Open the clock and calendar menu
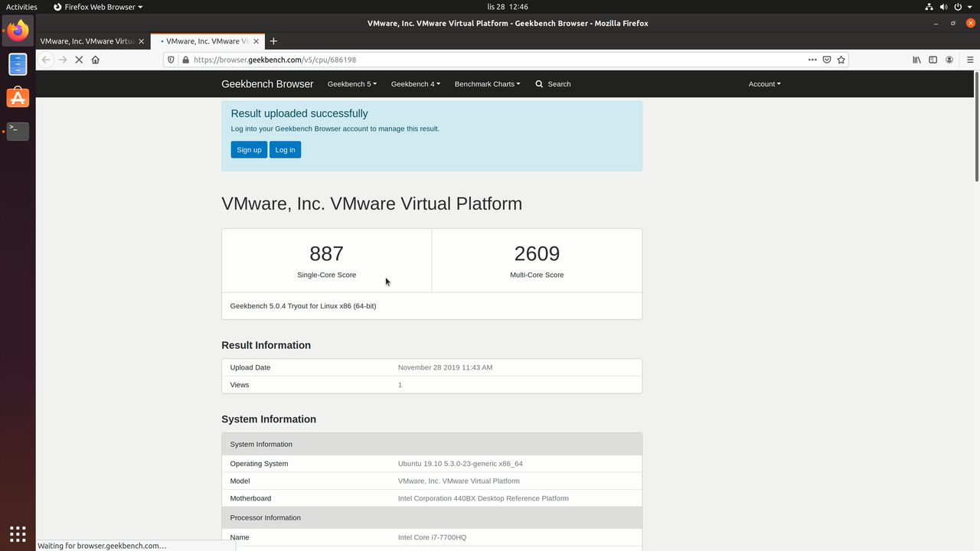 pyautogui.click(x=508, y=7)
